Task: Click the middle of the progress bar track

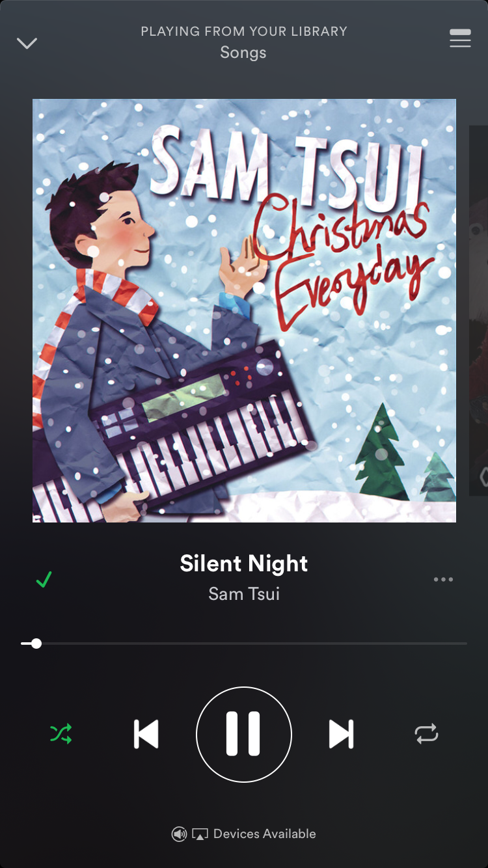Action: 244,644
